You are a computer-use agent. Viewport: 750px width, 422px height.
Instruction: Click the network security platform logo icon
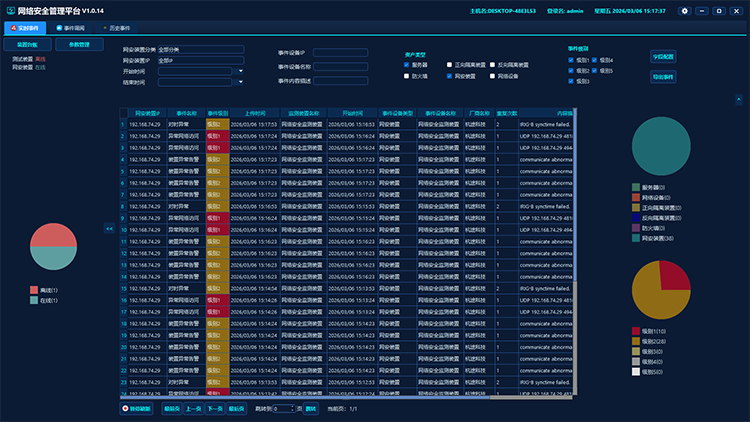(9, 11)
